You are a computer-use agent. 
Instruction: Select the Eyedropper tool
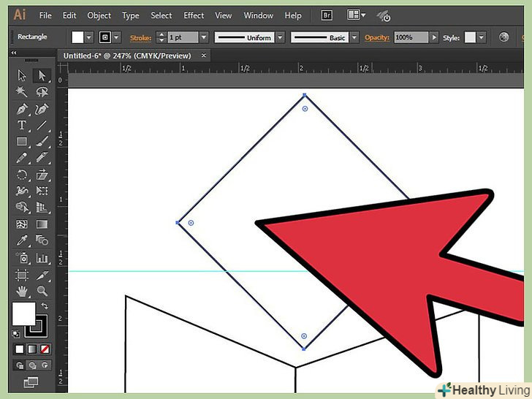click(x=23, y=240)
